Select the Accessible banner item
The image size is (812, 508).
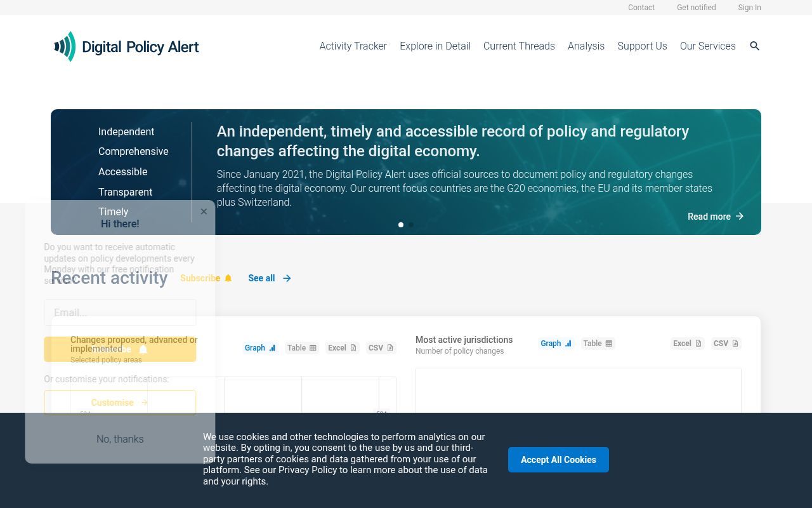(122, 171)
